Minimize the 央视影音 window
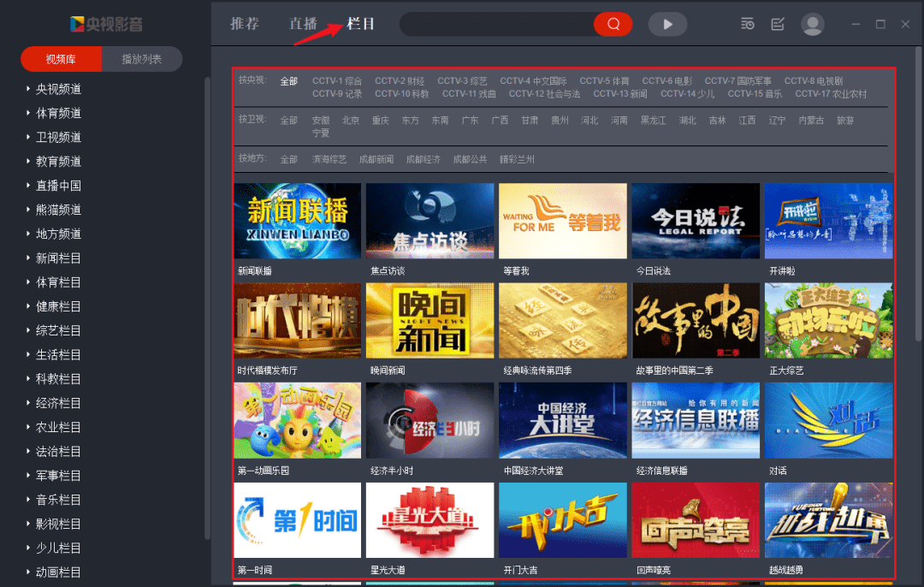 856,24
